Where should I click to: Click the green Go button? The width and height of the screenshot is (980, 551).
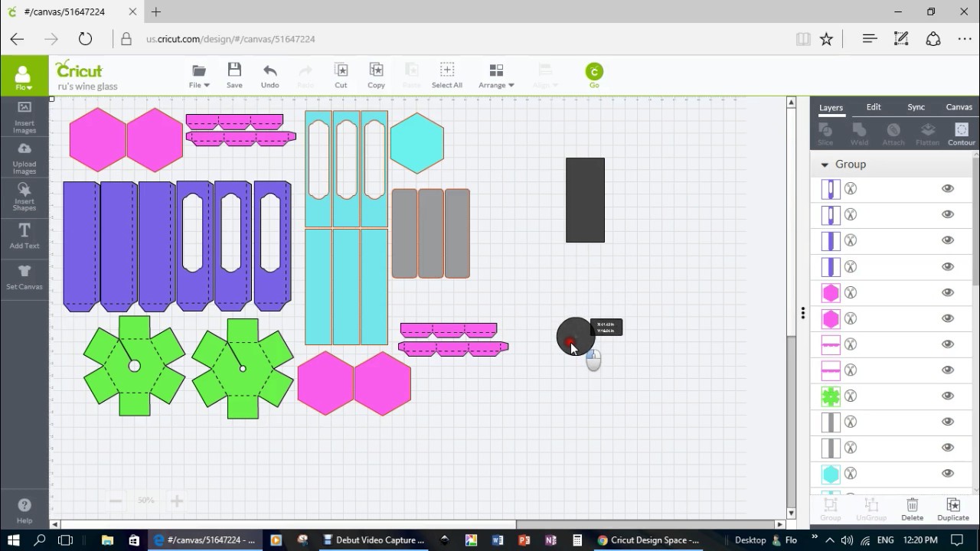tap(594, 75)
